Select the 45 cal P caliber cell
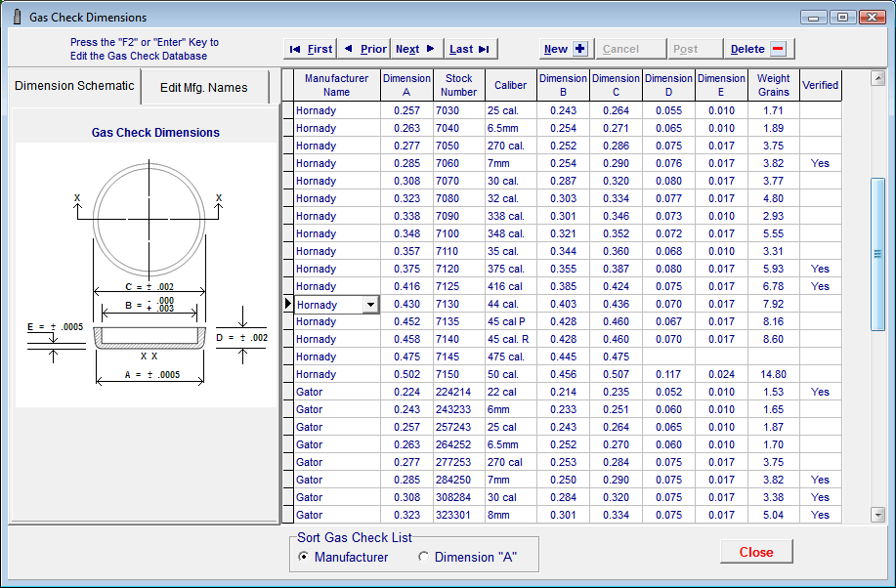This screenshot has width=896, height=588. click(x=511, y=321)
